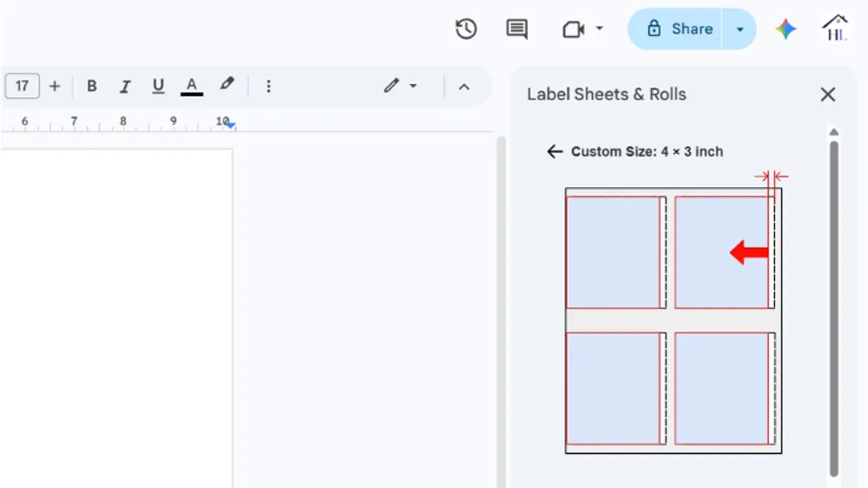Image resolution: width=868 pixels, height=488 pixels.
Task: Expand the video call options arrow
Action: 599,28
